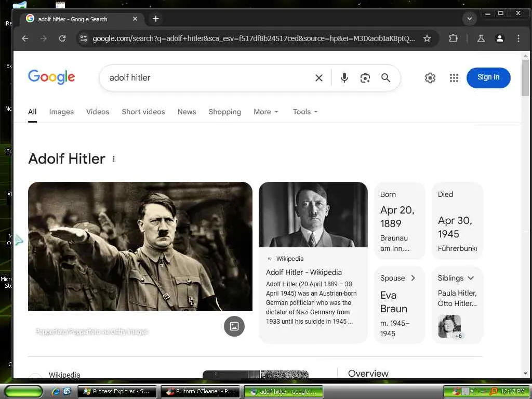Click the Sign in button

[x=488, y=78]
